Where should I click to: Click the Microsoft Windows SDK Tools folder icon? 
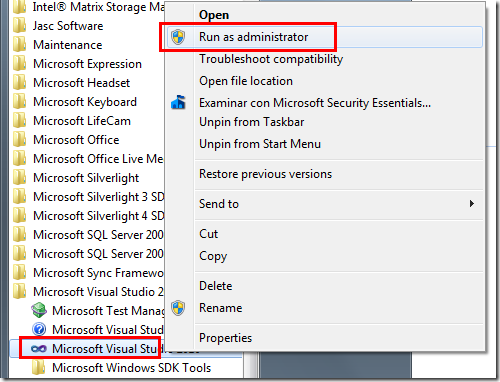pyautogui.click(x=39, y=368)
